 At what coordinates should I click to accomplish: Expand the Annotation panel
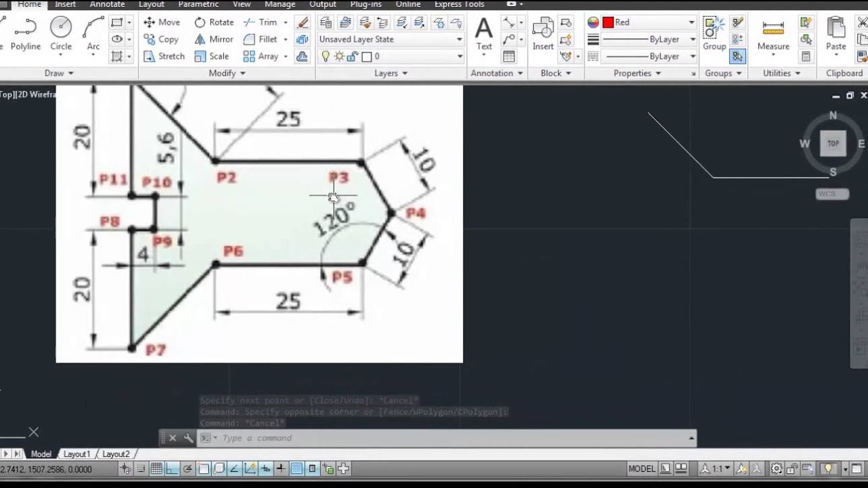coord(497,73)
